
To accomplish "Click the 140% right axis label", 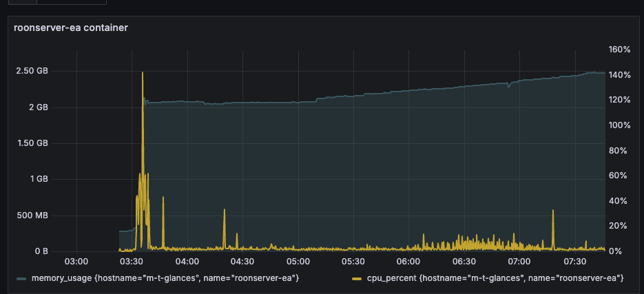I will click(x=619, y=75).
